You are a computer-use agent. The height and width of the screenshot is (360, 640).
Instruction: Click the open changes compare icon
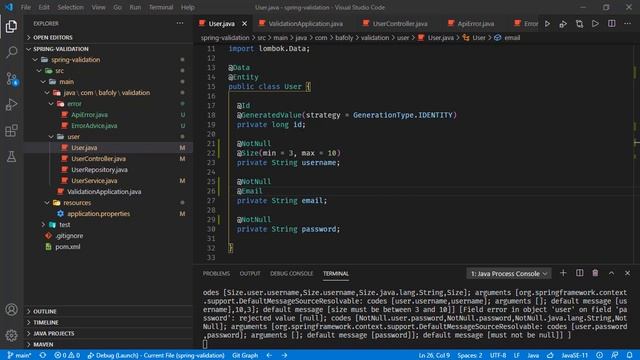[579, 24]
